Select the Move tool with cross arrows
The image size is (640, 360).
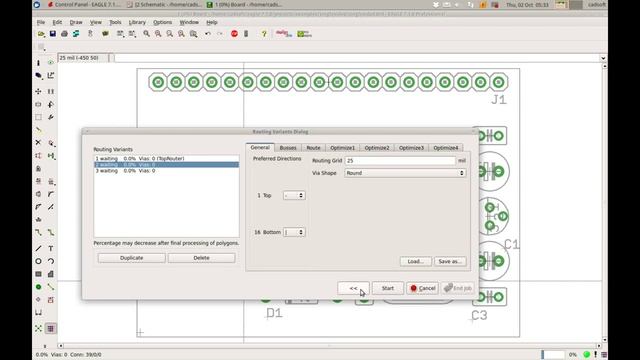pyautogui.click(x=38, y=91)
